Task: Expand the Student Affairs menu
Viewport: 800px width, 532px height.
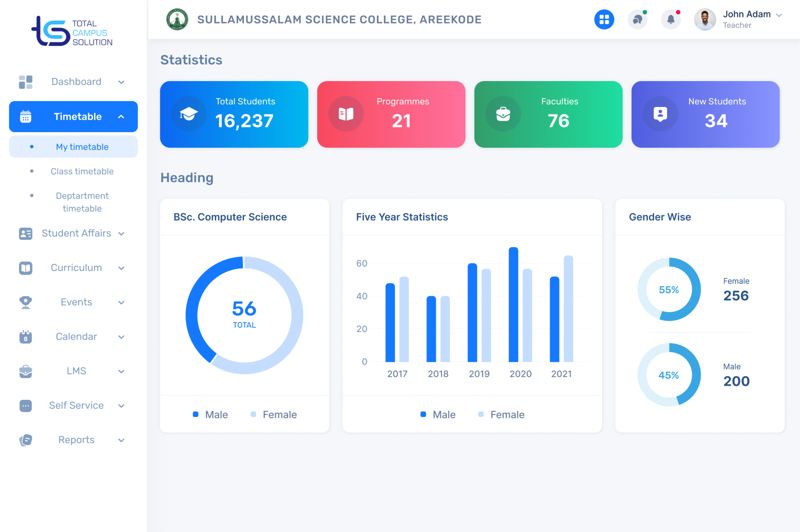Action: click(x=76, y=233)
